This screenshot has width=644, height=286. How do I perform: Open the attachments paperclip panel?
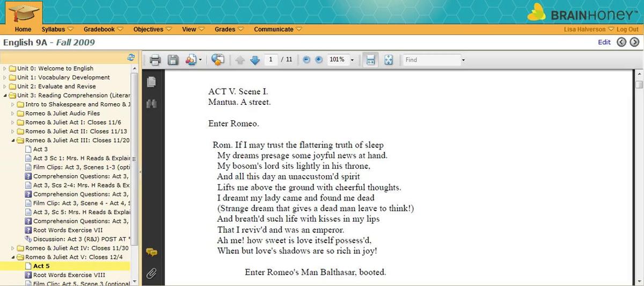point(151,274)
